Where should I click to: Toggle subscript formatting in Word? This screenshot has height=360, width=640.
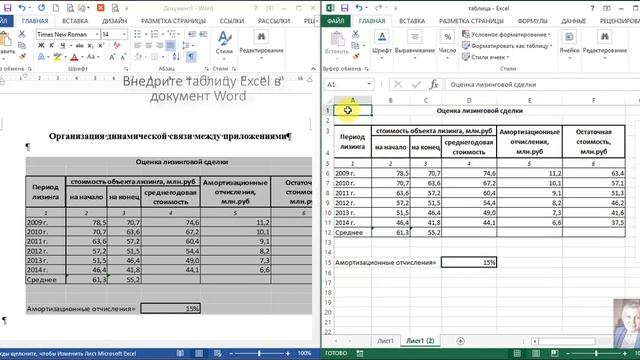click(91, 46)
